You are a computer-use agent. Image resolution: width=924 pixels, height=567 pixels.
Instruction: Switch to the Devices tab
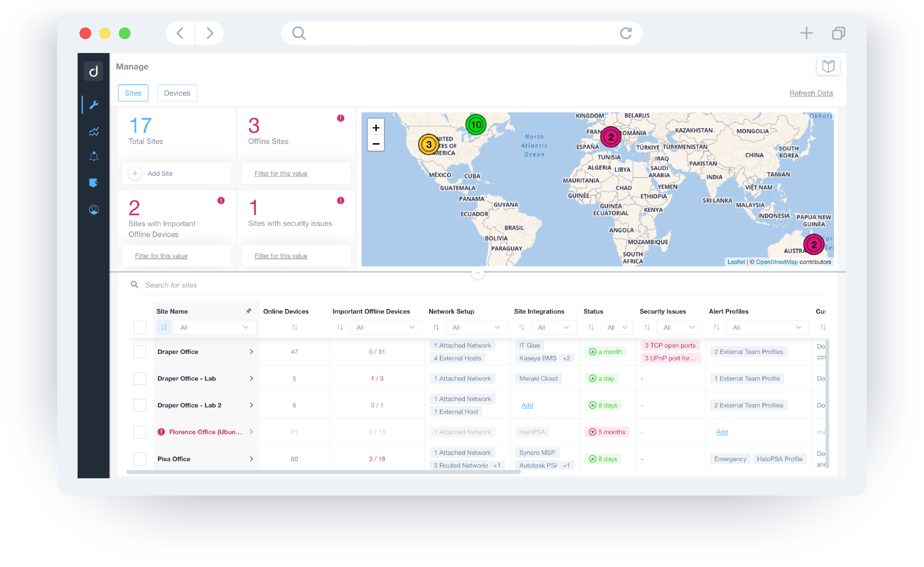coord(177,93)
